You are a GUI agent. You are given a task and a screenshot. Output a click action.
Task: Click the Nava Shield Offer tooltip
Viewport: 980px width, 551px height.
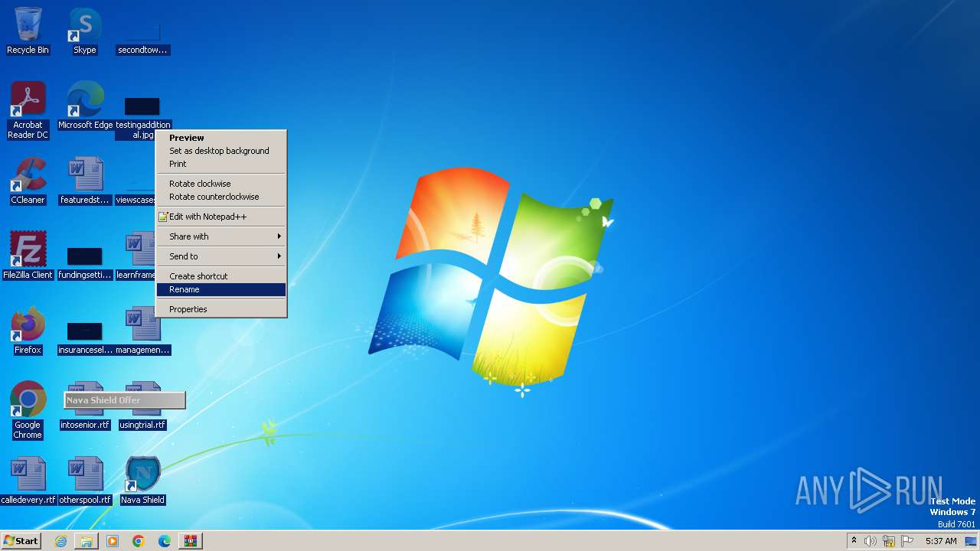pos(125,400)
